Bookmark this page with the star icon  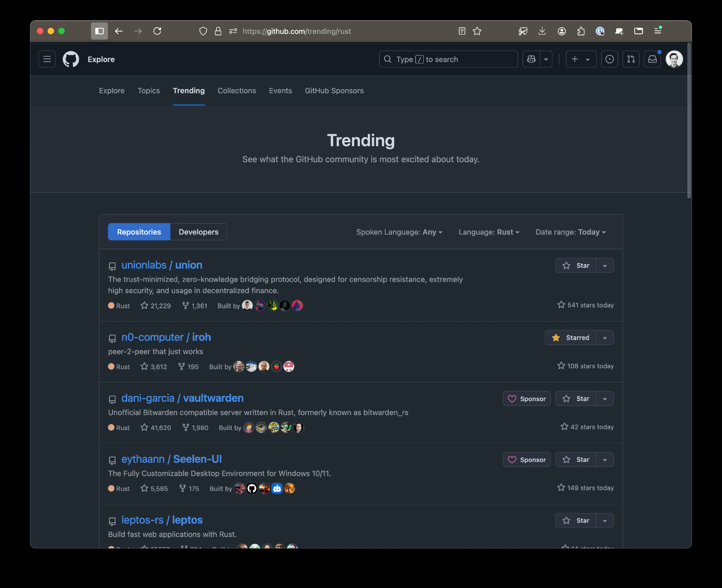click(477, 31)
